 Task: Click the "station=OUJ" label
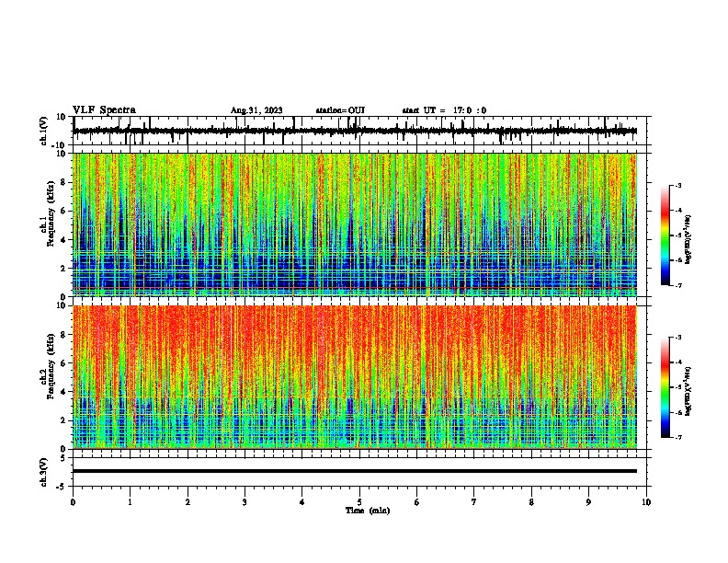(x=340, y=110)
